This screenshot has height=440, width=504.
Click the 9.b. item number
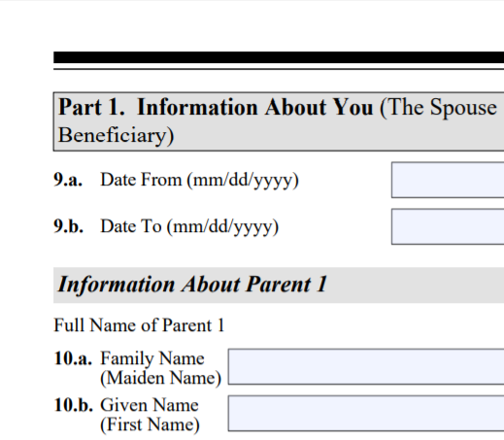[x=68, y=226]
